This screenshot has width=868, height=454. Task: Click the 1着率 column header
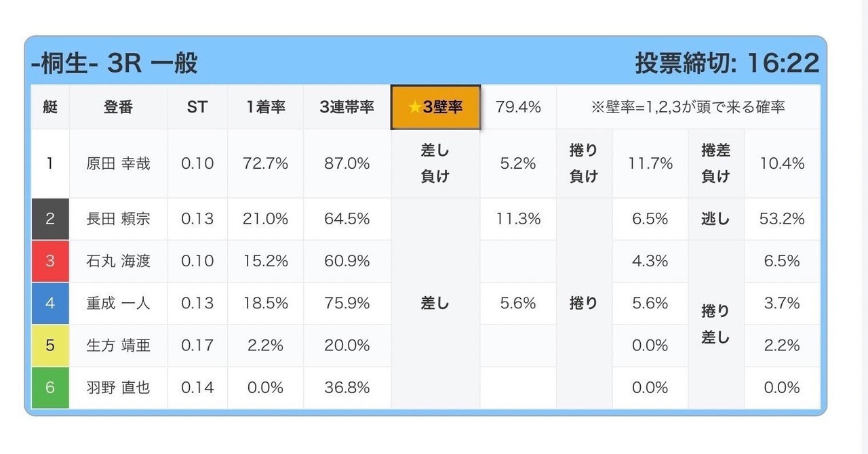coord(265,107)
